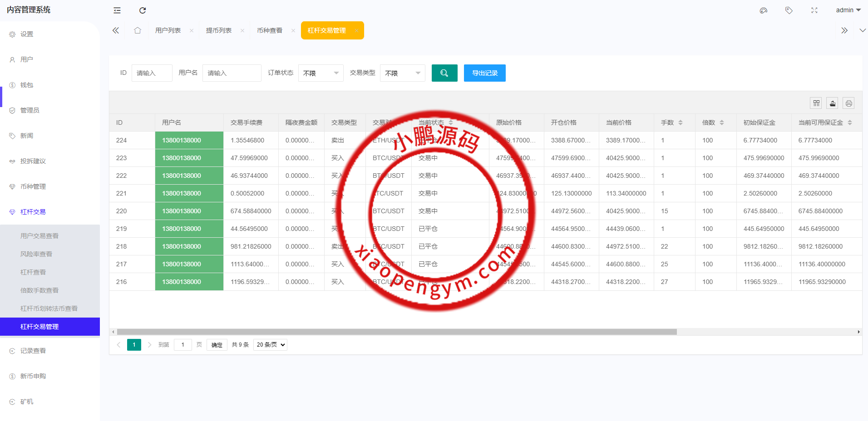Click the refresh icon in top bar
This screenshot has width=868, height=421.
(143, 10)
